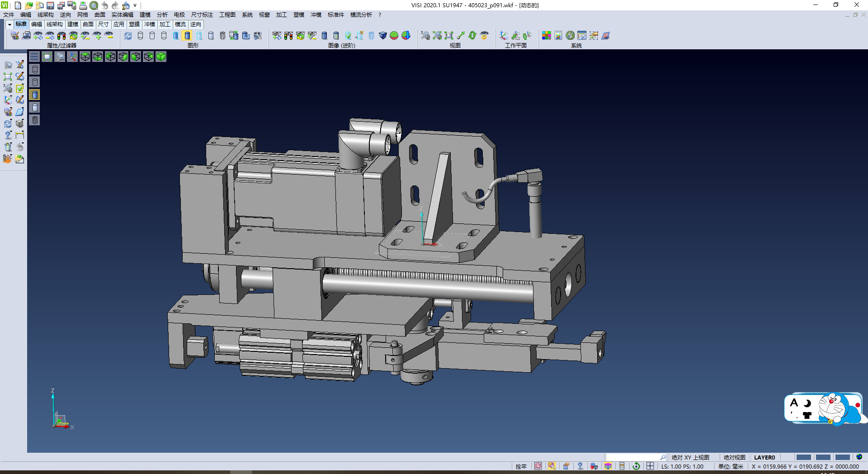Click the Undo arrow in quick toolbar
This screenshot has width=868, height=474.
[x=104, y=5]
